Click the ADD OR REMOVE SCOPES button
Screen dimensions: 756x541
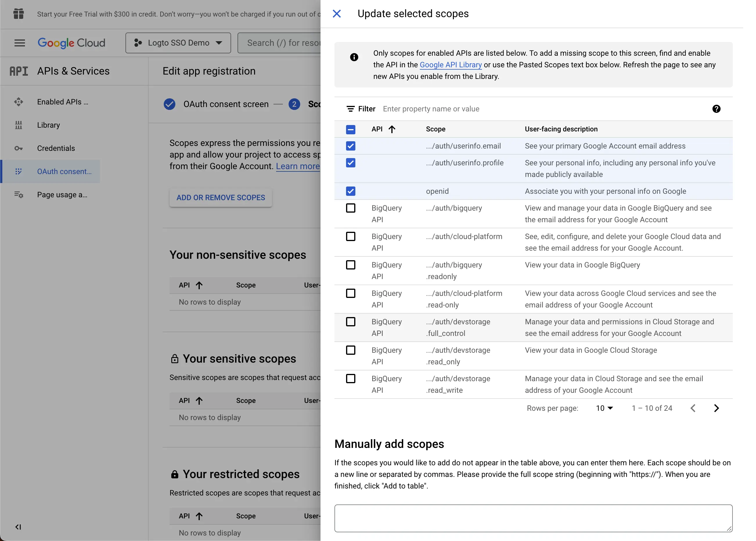[220, 197]
